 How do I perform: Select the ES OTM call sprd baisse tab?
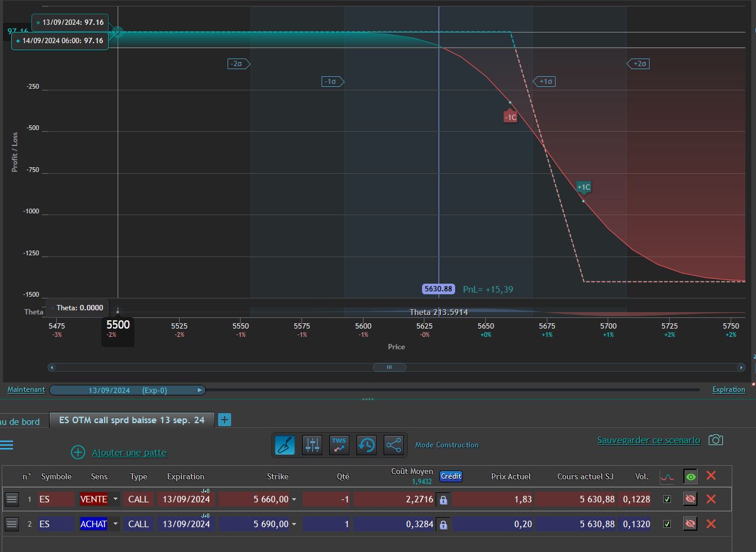(x=132, y=420)
